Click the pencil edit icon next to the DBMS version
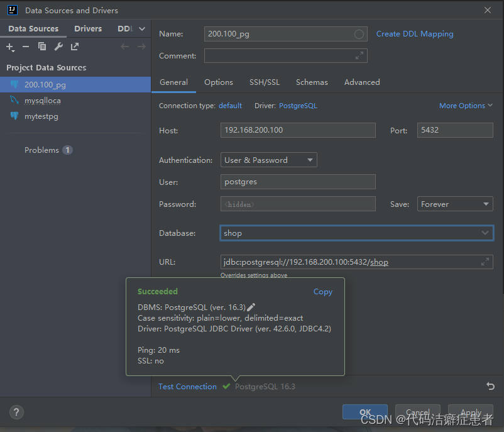Viewport: 504px width, 432px height. coord(251,307)
